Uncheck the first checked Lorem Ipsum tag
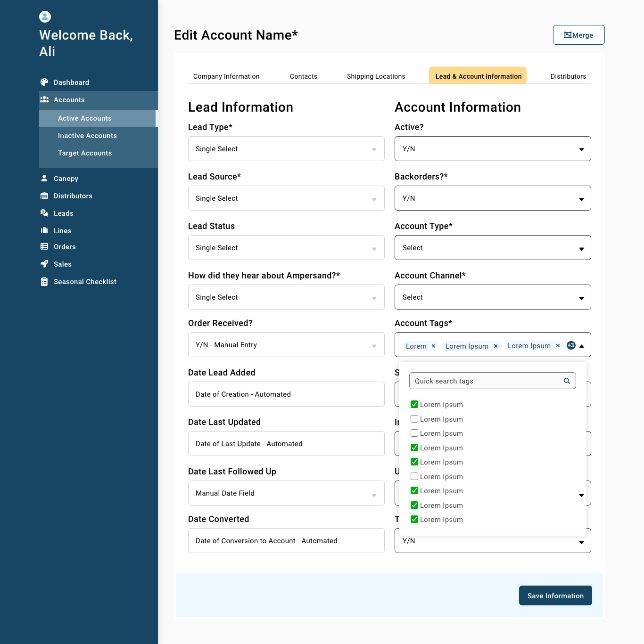Viewport: 644px width, 644px height. pyautogui.click(x=414, y=404)
